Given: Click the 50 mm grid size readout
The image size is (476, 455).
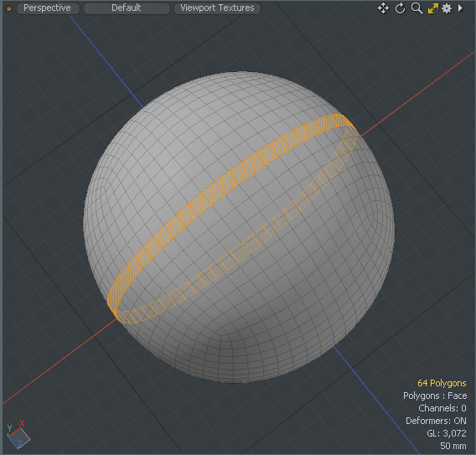Looking at the screenshot, I should click(x=453, y=446).
